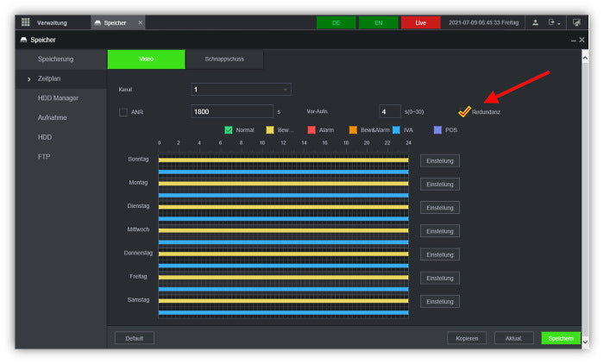Open Einstellung for Sonntag
Image resolution: width=604 pixels, height=364 pixels.
[440, 160]
